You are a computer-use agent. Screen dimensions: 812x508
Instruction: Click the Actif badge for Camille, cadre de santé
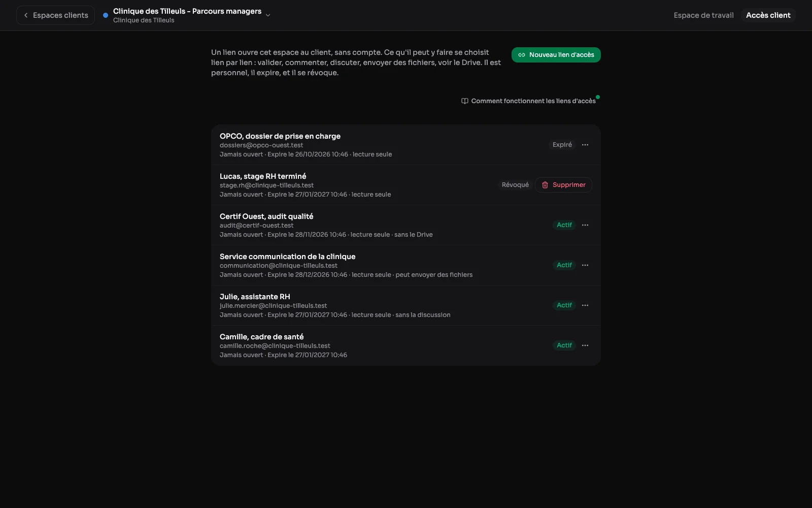(564, 345)
